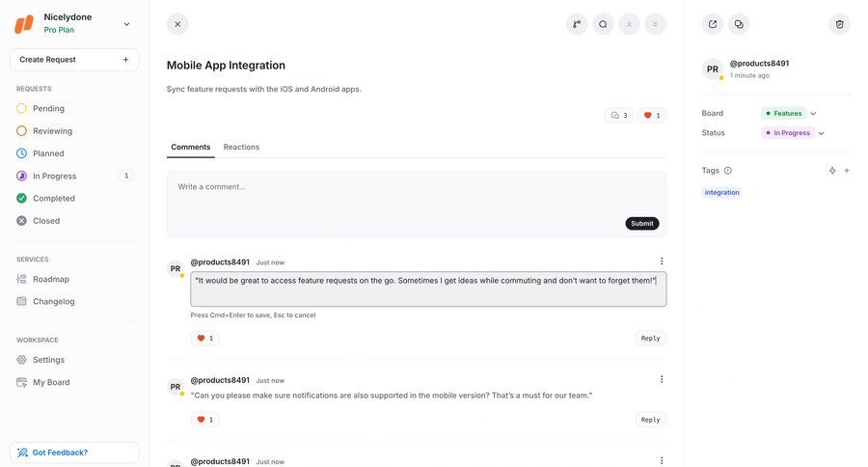Focus the Write a comment field

[416, 193]
